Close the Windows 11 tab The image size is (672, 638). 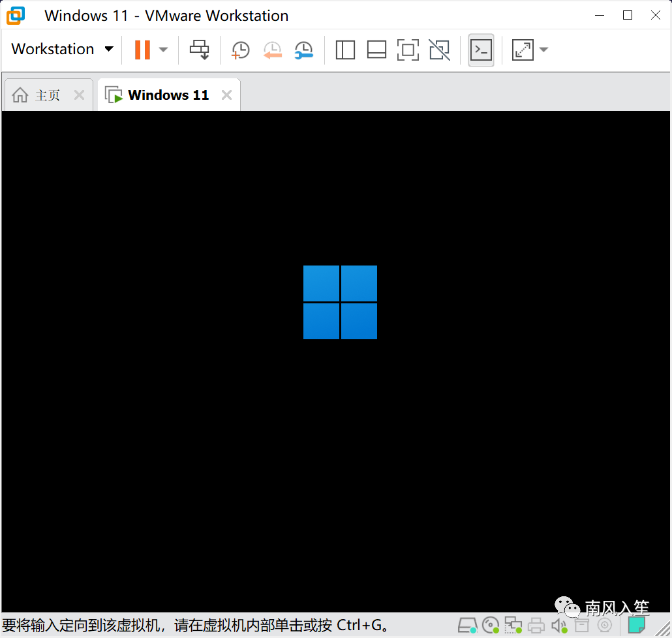coord(226,95)
